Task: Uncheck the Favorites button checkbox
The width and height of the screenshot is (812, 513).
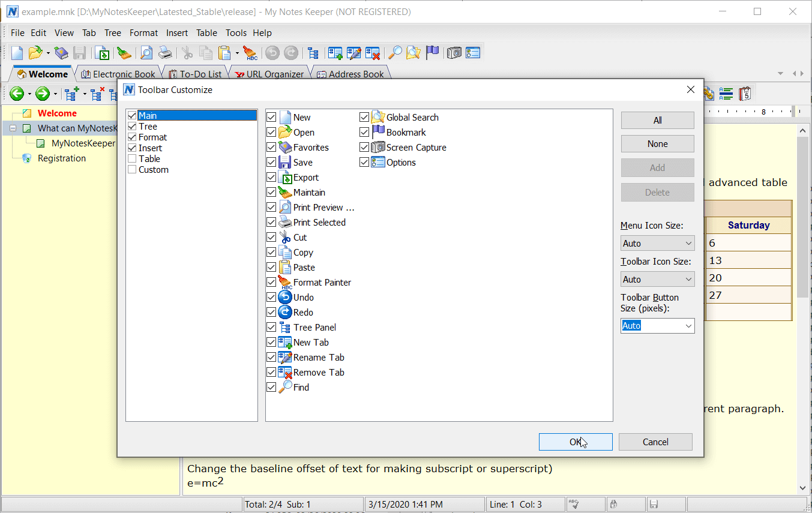Action: click(x=271, y=148)
